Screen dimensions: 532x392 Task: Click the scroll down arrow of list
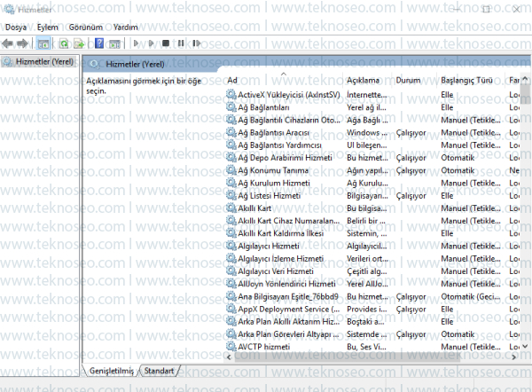(x=525, y=347)
